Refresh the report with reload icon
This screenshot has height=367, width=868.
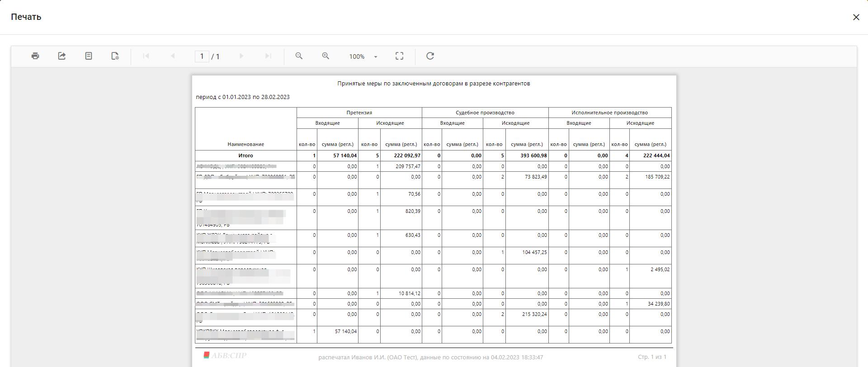tap(430, 56)
